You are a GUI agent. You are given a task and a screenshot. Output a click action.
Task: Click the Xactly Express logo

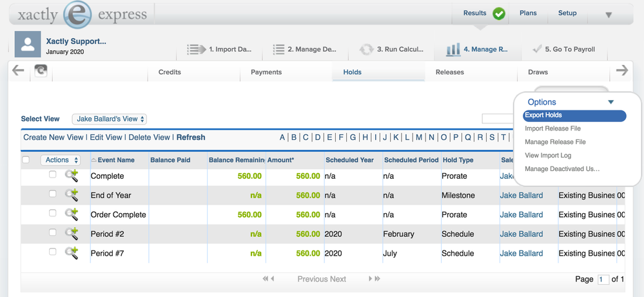coord(82,15)
